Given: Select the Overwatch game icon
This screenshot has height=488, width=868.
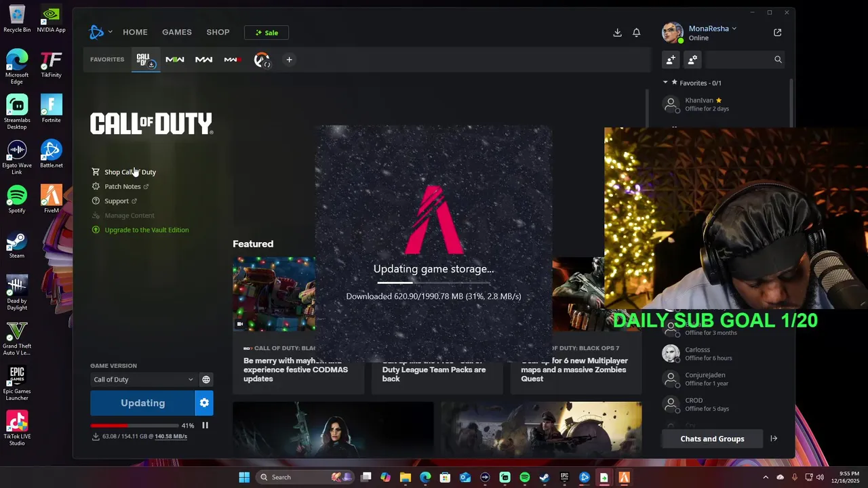Looking at the screenshot, I should pyautogui.click(x=262, y=60).
